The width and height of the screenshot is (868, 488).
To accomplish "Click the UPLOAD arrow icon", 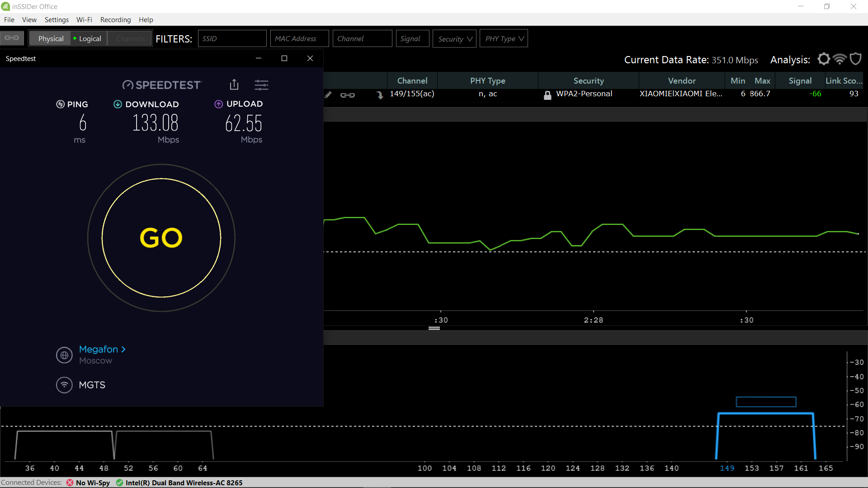I will [x=218, y=104].
